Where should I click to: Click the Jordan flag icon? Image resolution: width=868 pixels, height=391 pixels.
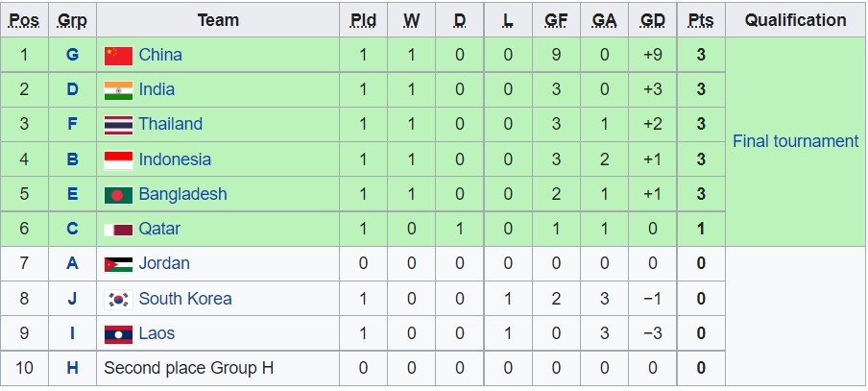click(x=118, y=264)
